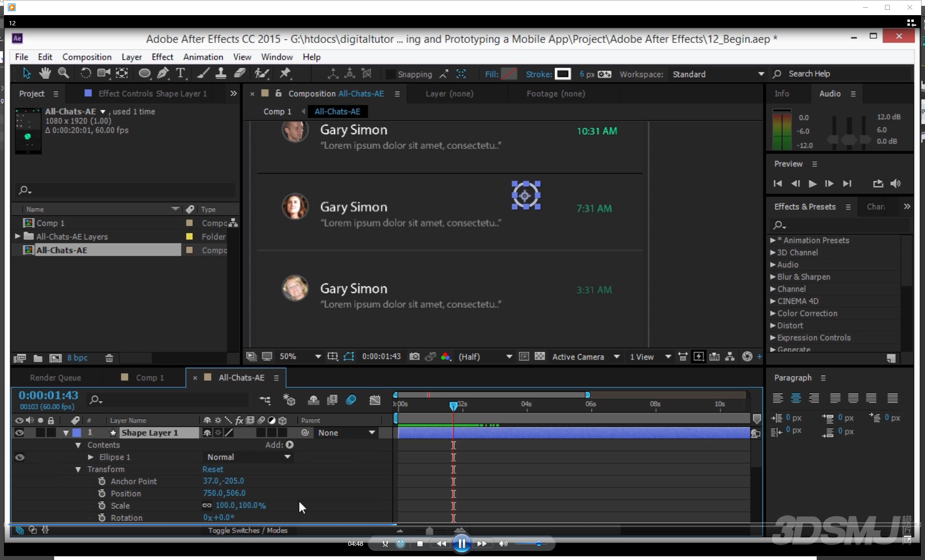
Task: Select the Puppet Pin tool
Action: click(x=285, y=74)
